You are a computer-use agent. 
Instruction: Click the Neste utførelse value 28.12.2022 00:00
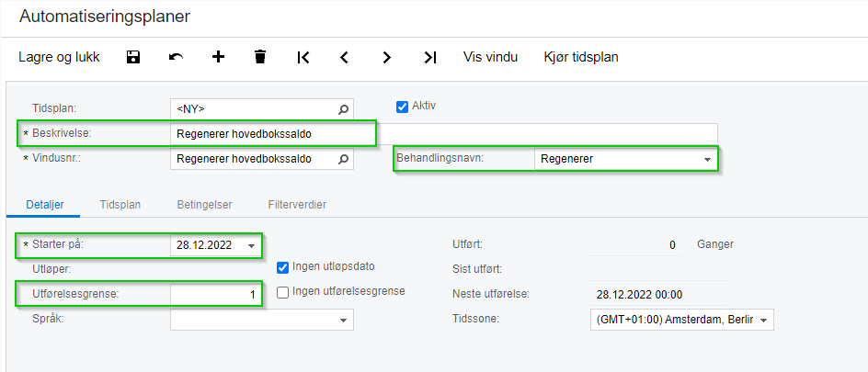(x=639, y=295)
